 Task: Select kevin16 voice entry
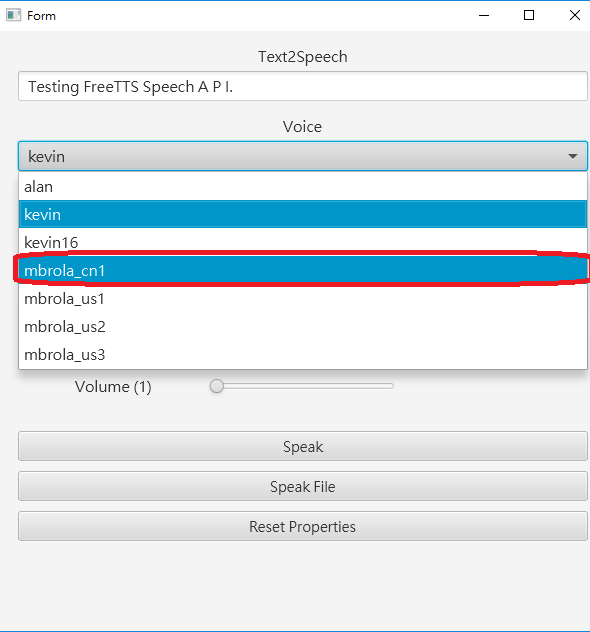pyautogui.click(x=303, y=243)
